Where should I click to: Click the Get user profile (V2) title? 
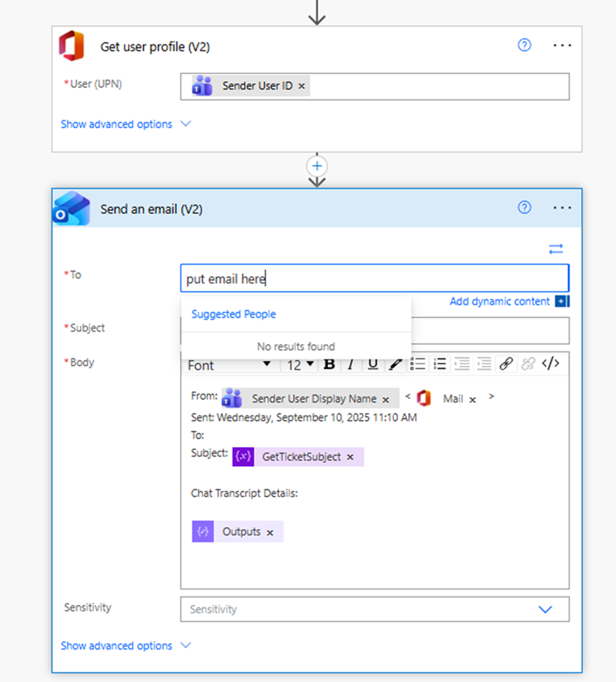click(x=155, y=47)
